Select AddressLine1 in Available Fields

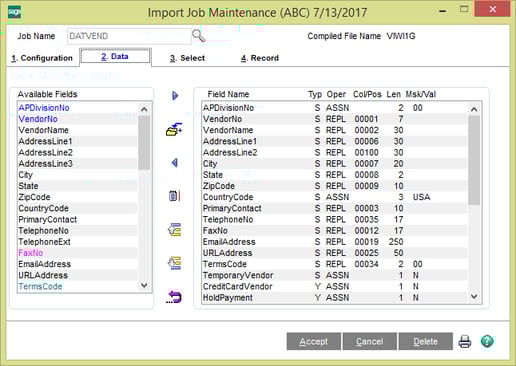coord(78,141)
